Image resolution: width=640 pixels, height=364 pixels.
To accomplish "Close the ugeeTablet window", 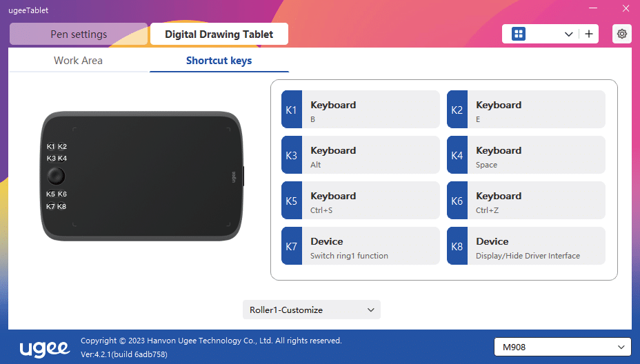I will coord(626,8).
